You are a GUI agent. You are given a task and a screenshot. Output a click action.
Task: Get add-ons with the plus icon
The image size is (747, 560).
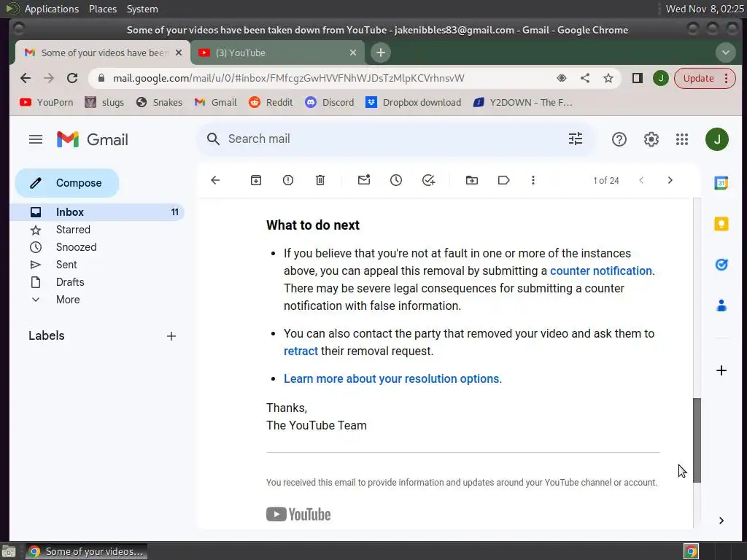pos(721,370)
